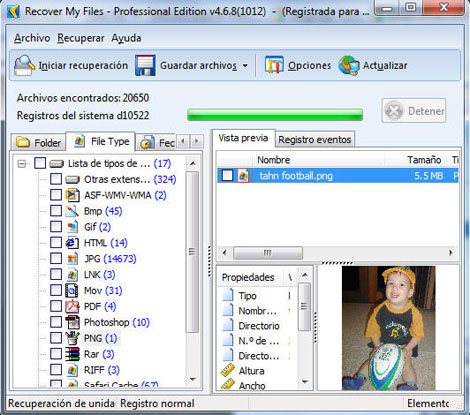Click the PNG file type icon
This screenshot has width=470, height=415.
coord(72,338)
